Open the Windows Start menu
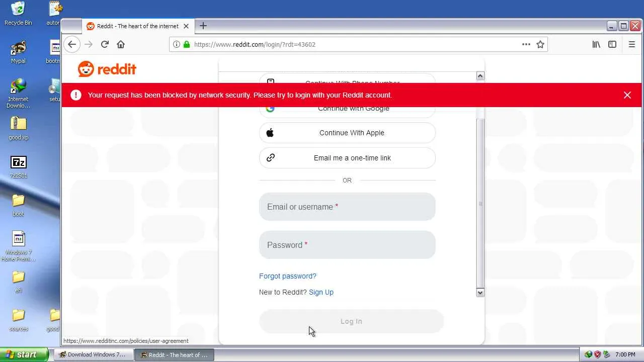 tap(24, 354)
